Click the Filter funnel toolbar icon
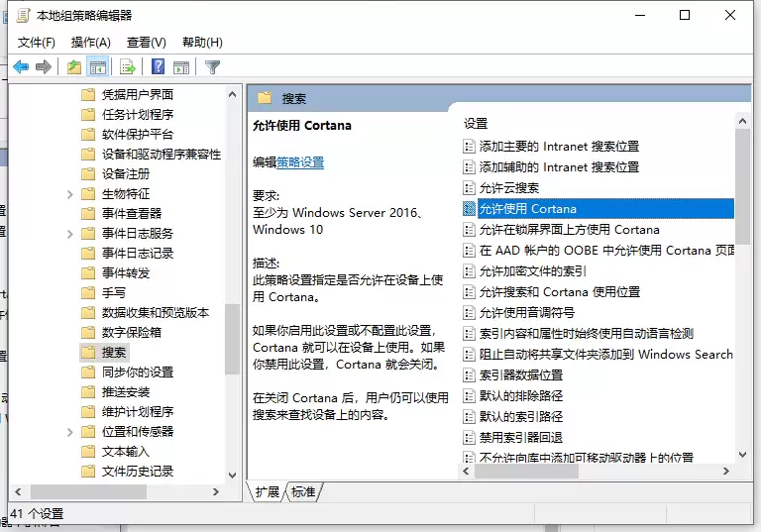The height and width of the screenshot is (532, 761). (212, 67)
